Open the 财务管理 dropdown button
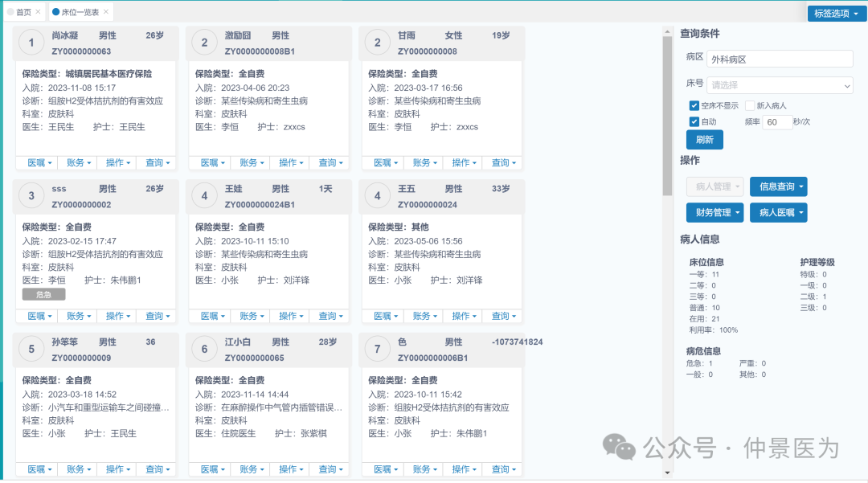 click(714, 212)
